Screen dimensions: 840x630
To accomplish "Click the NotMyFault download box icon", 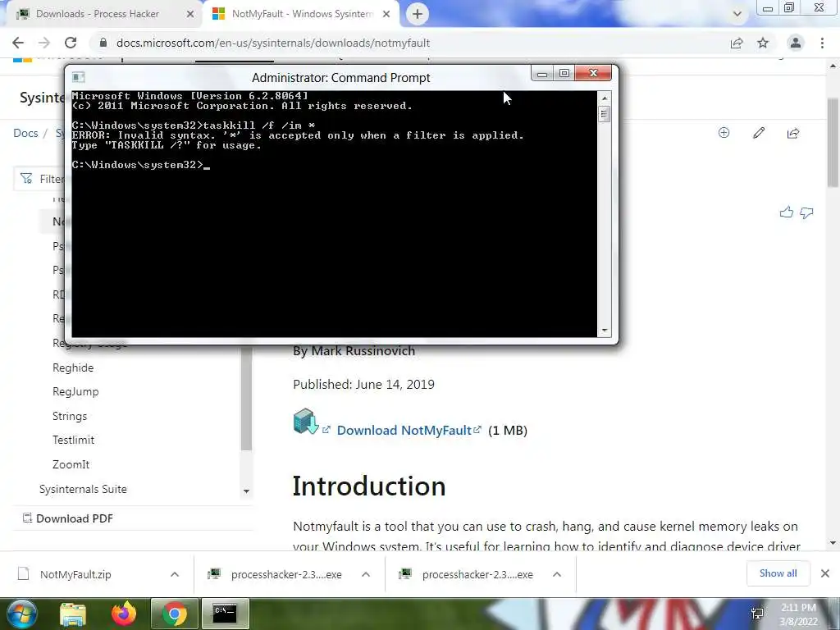I will pos(306,422).
